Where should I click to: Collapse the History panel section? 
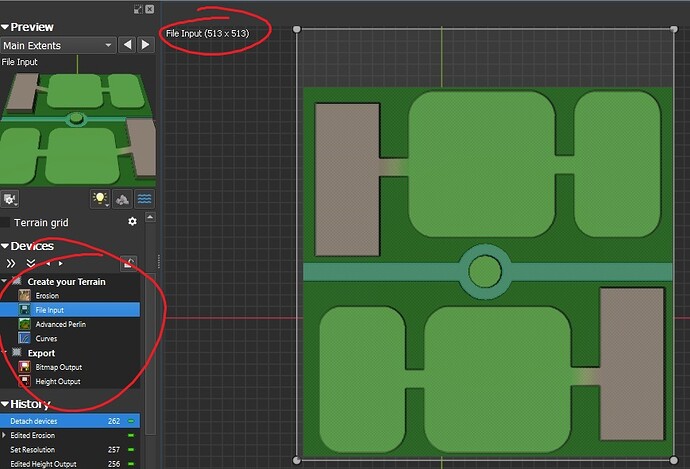click(5, 404)
